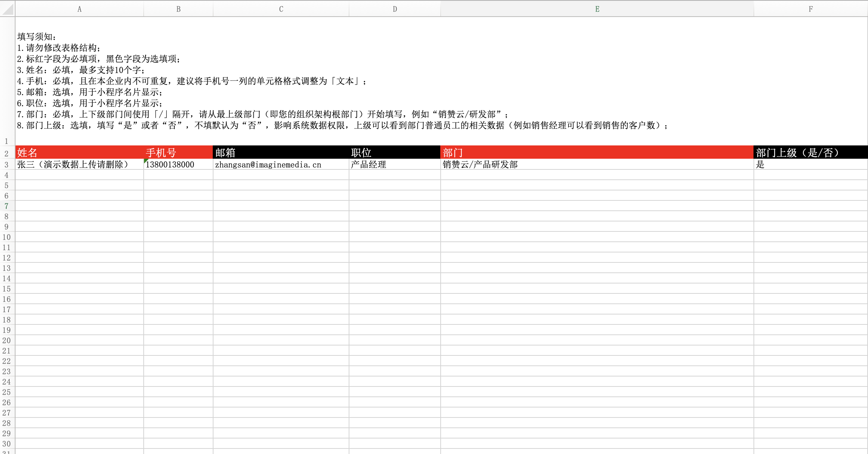Click instruction line 8 about 部门上级
Image resolution: width=868 pixels, height=454 pixels.
343,125
